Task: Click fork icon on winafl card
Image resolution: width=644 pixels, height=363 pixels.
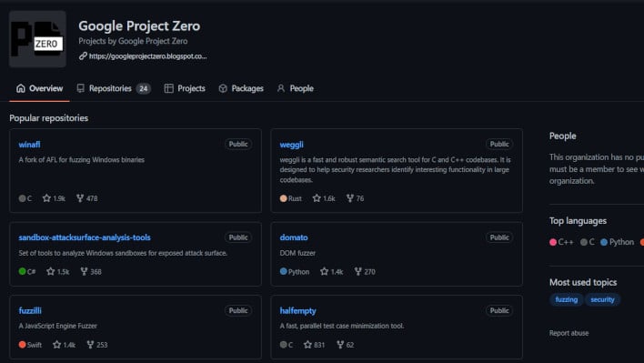Action: pos(80,198)
